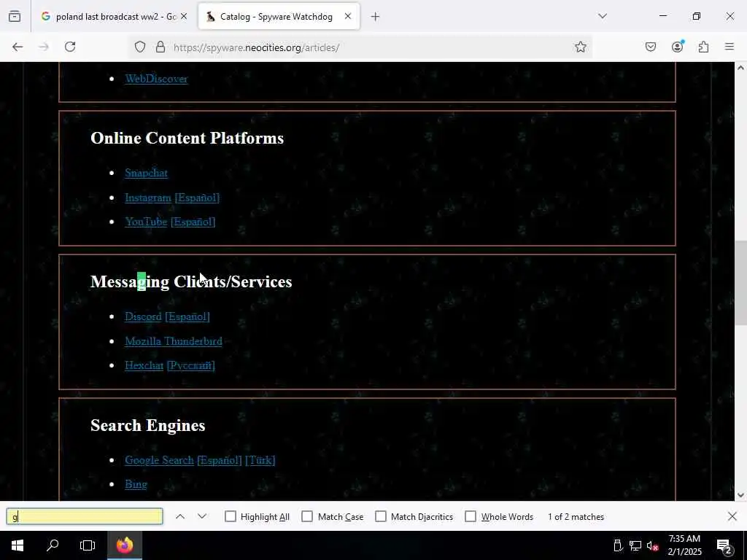The width and height of the screenshot is (747, 560).
Task: Open Google Search's Türk link
Action: [260, 461]
